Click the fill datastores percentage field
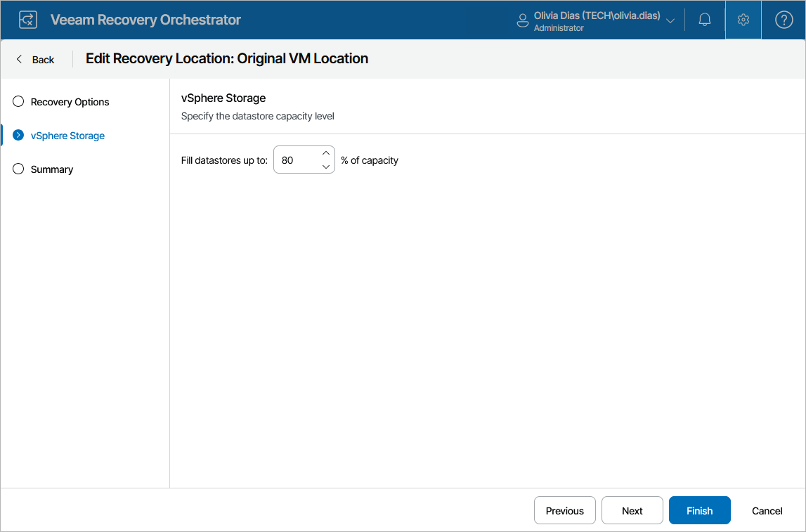806x532 pixels. 304,160
